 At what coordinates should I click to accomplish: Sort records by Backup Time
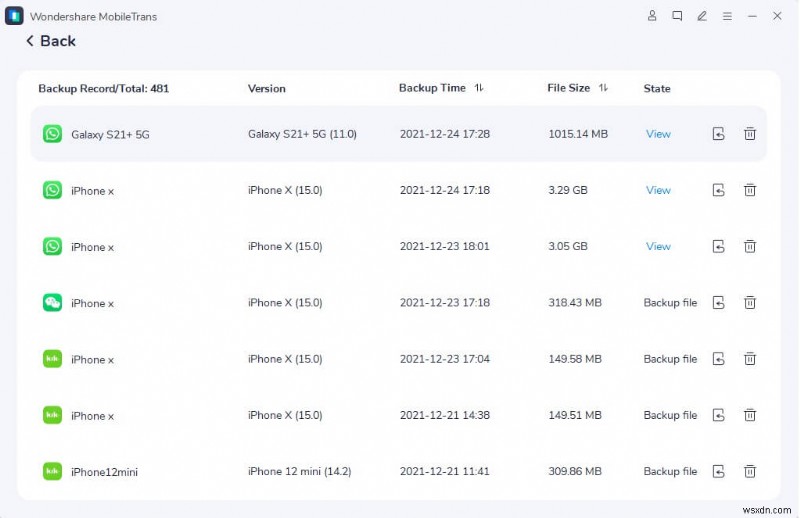click(479, 88)
